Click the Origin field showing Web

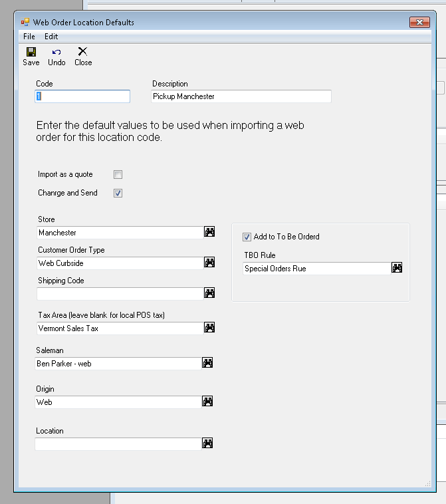pyautogui.click(x=118, y=402)
